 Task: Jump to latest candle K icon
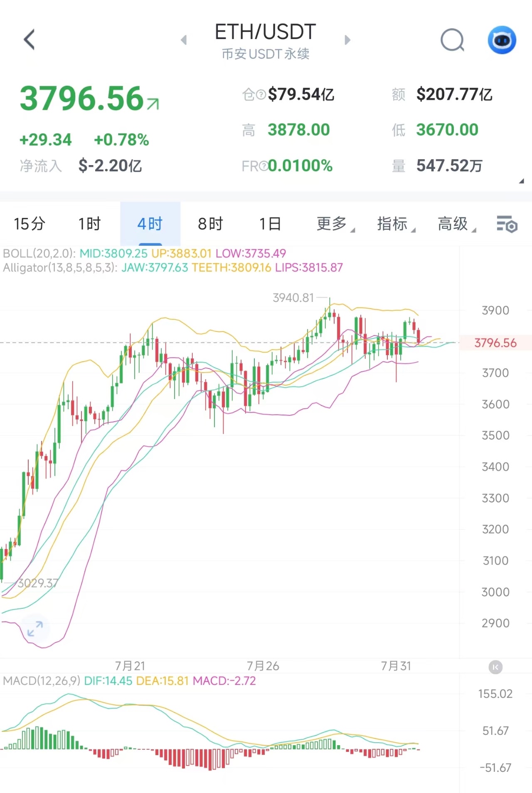(495, 667)
